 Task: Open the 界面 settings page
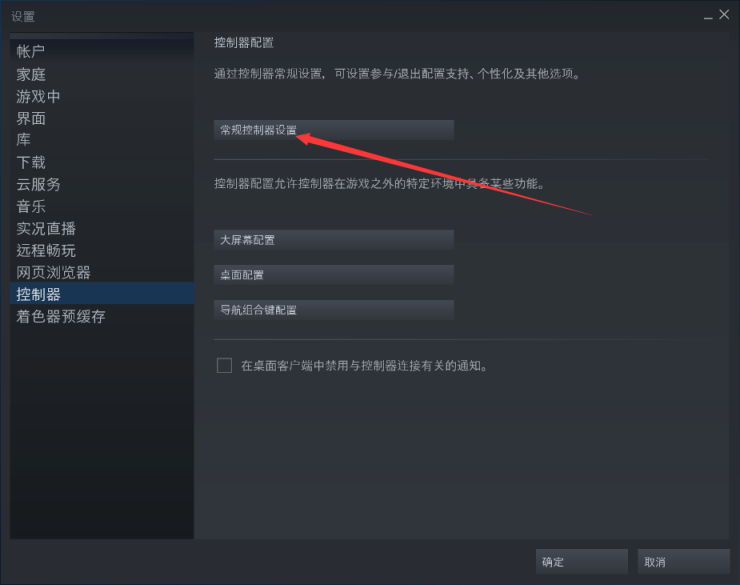tap(101, 118)
